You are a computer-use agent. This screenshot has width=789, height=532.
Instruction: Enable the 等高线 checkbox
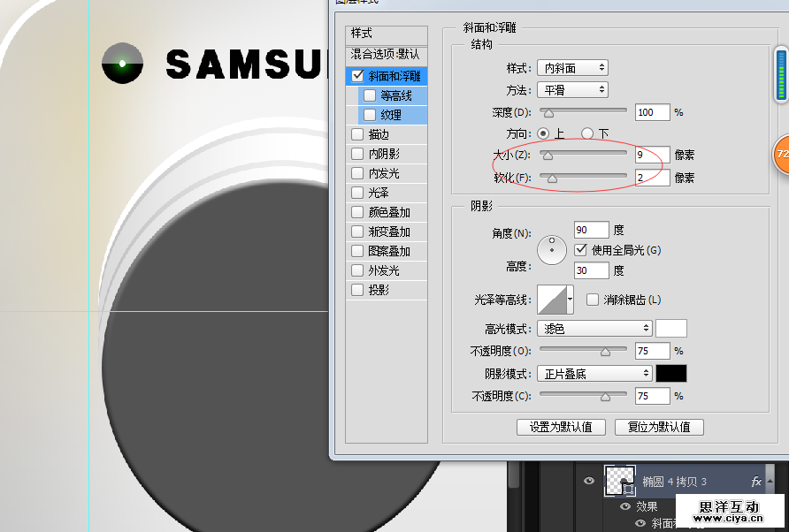click(370, 95)
